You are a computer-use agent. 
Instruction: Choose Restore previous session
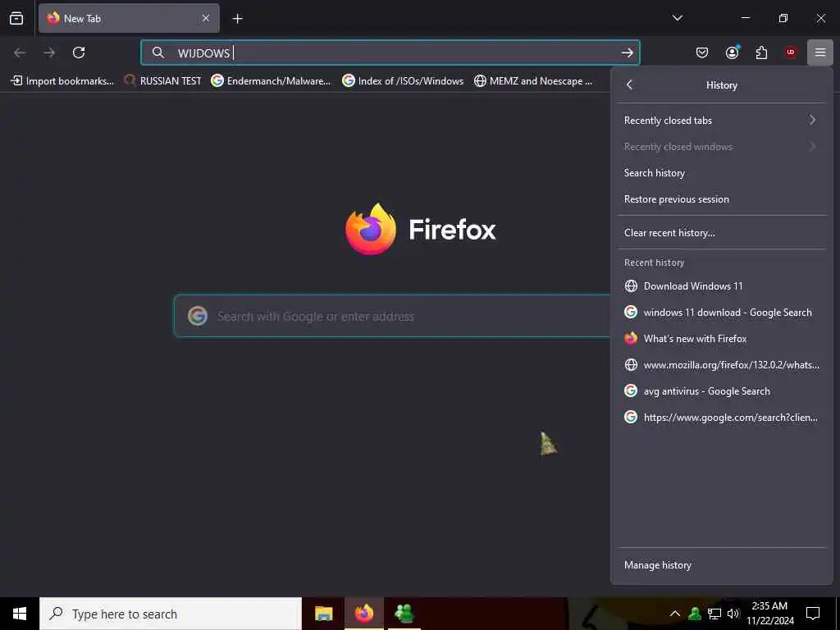pos(722,199)
